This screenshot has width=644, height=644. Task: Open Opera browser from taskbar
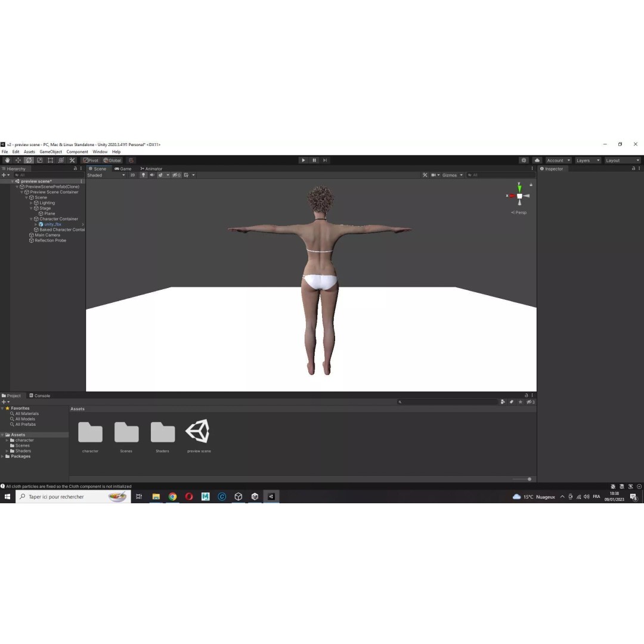click(x=189, y=497)
